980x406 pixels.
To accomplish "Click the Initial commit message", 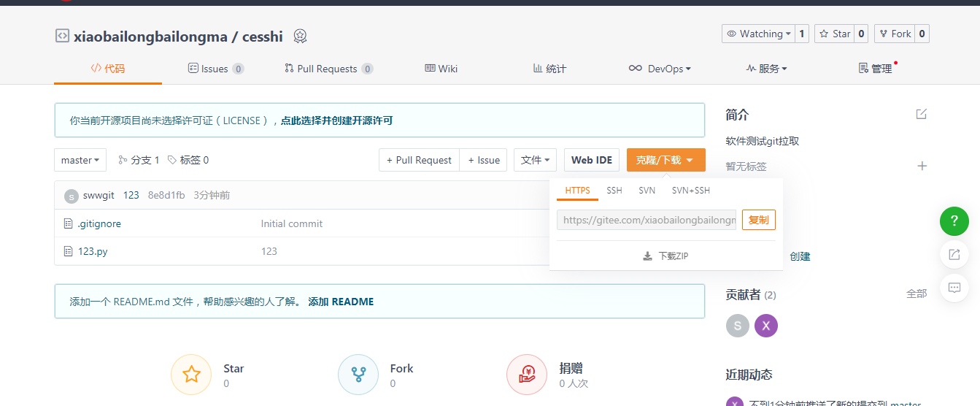I will pyautogui.click(x=292, y=223).
